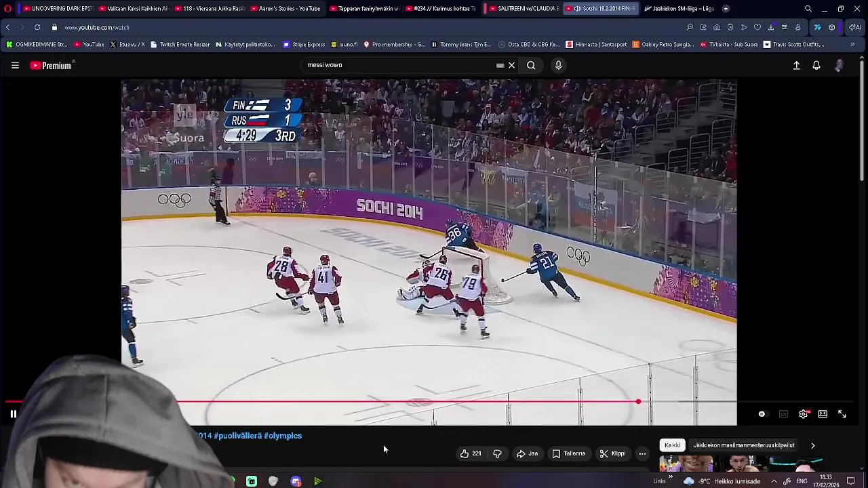Switch to Aaron's Stories - YouTube tab
Viewport: 868px width, 488px height.
(285, 9)
